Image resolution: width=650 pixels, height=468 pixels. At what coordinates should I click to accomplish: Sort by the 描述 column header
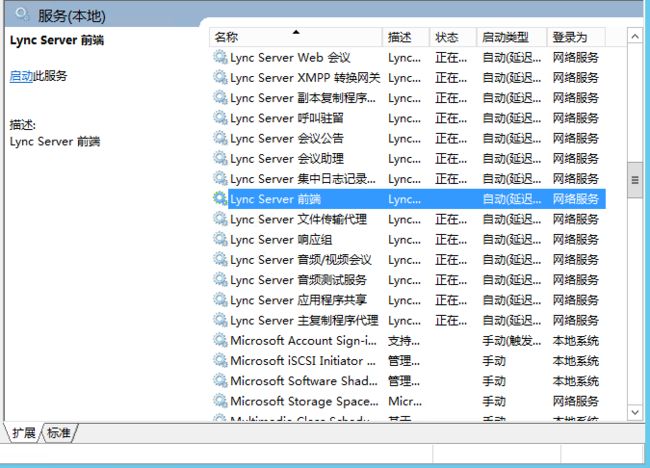(x=405, y=37)
